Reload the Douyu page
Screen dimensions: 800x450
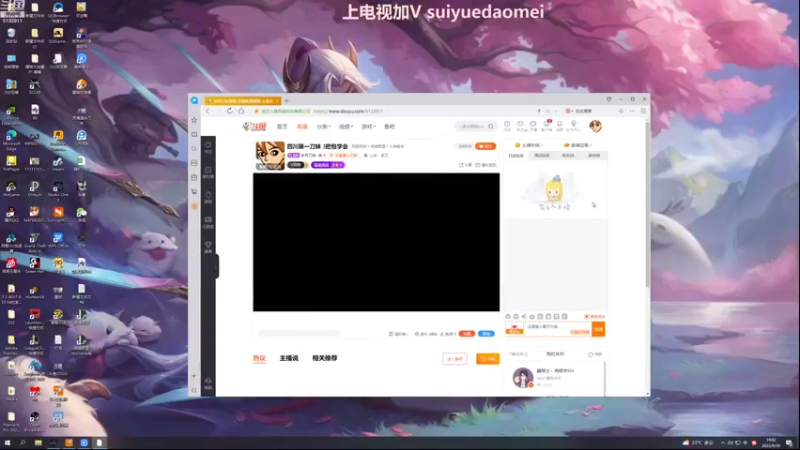[230, 111]
